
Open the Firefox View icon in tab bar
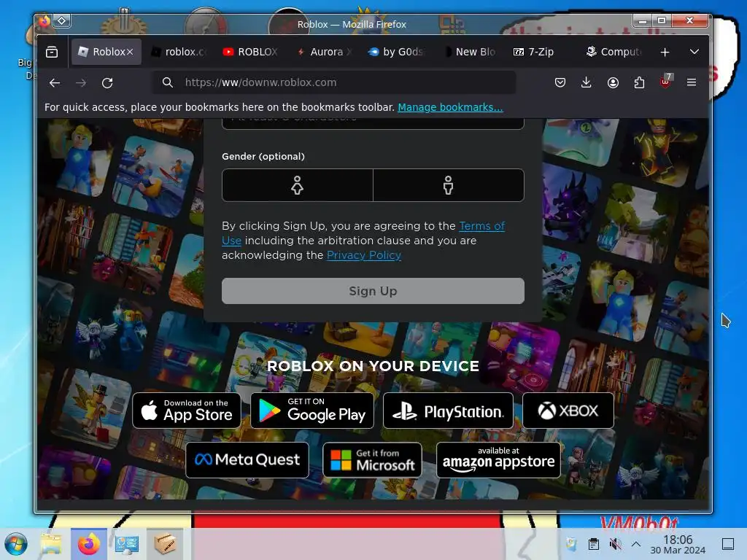52,52
